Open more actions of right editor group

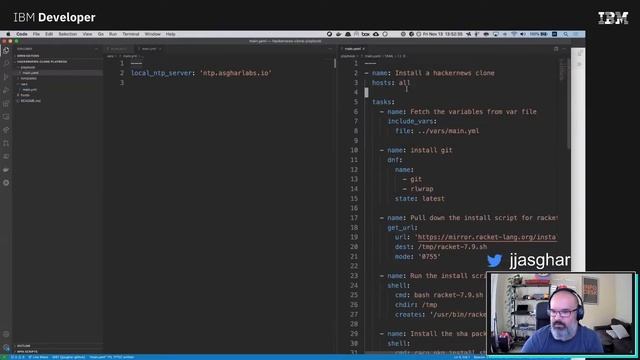point(564,49)
